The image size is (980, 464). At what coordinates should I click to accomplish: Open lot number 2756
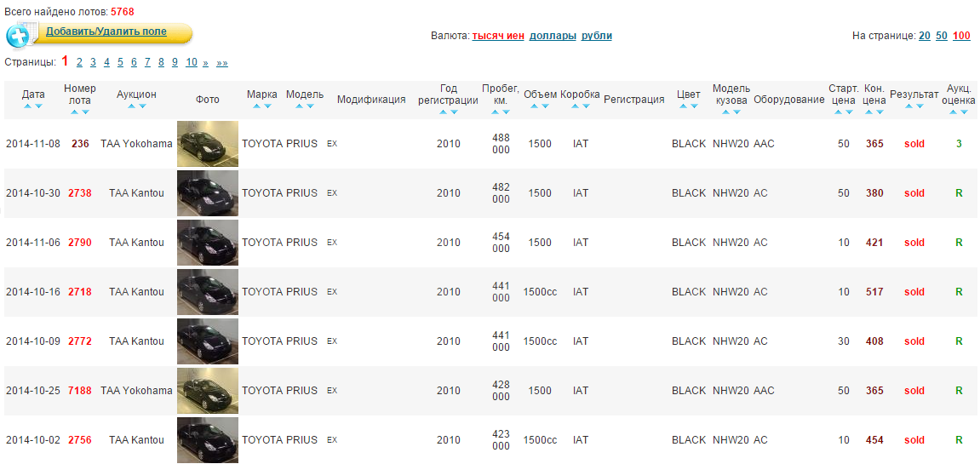click(x=80, y=440)
